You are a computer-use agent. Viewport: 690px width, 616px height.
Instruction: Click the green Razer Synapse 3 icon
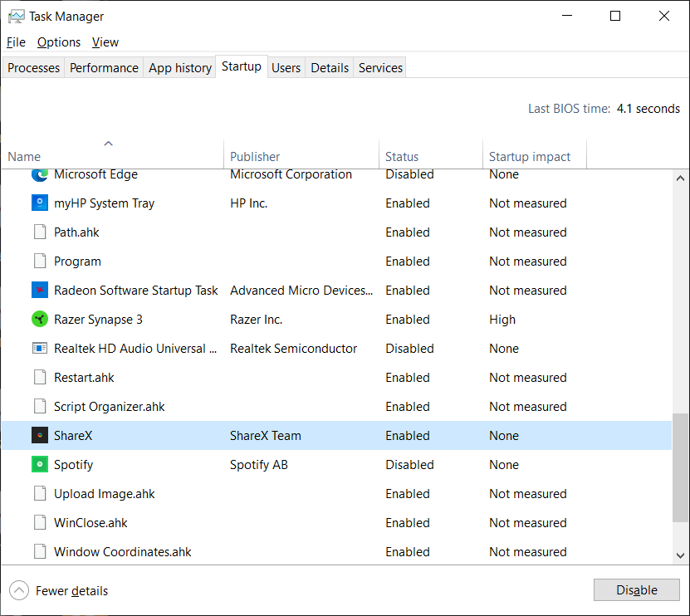point(40,320)
